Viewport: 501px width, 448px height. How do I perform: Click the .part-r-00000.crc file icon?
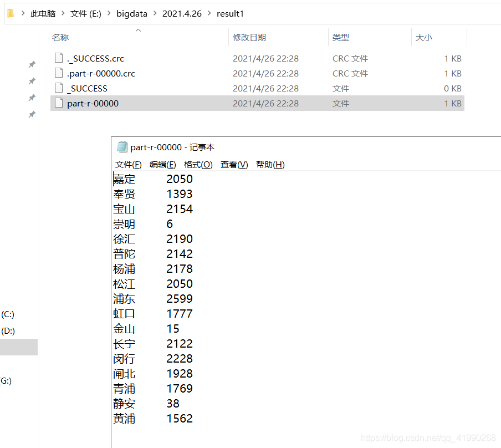tap(59, 73)
